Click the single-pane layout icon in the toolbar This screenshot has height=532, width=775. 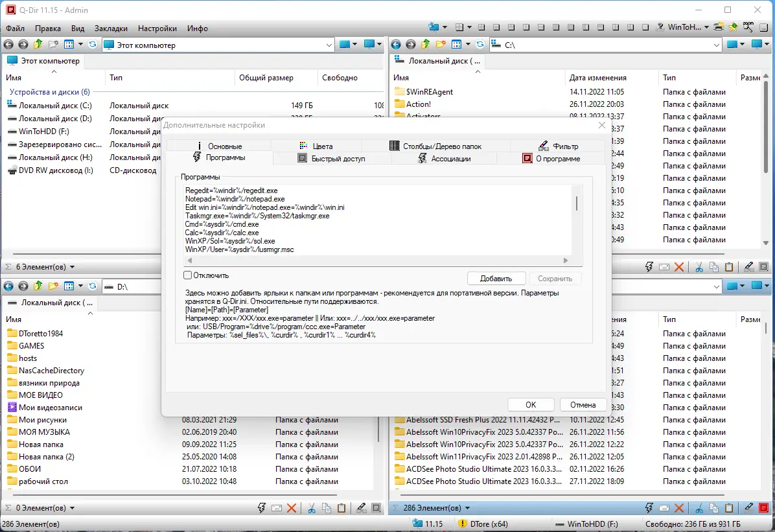pyautogui.click(x=645, y=27)
